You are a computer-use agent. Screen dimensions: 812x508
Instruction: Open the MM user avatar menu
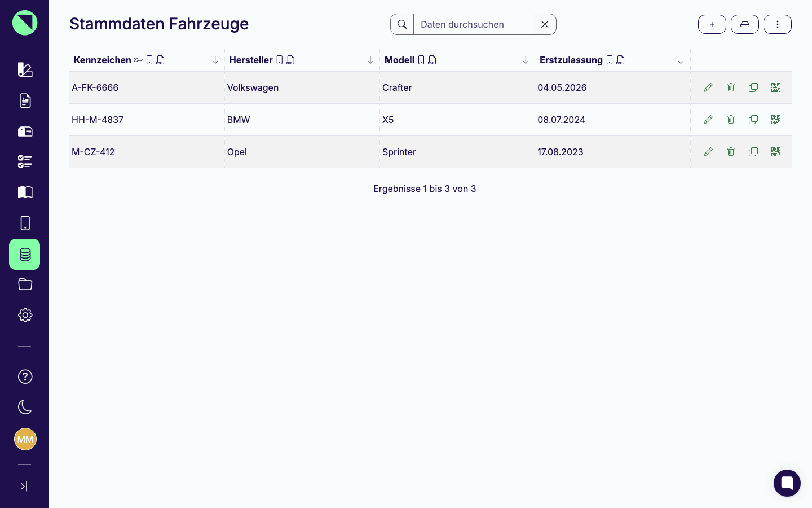25,439
